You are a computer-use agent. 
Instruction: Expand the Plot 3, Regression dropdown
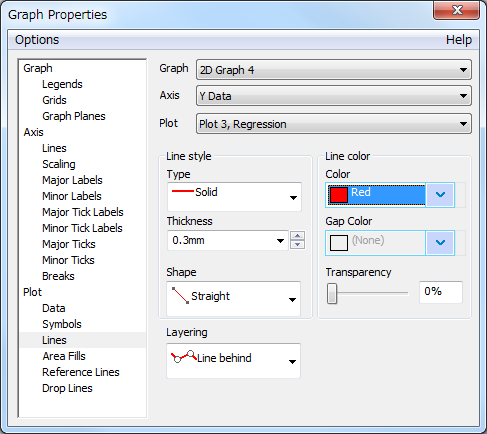(x=334, y=124)
